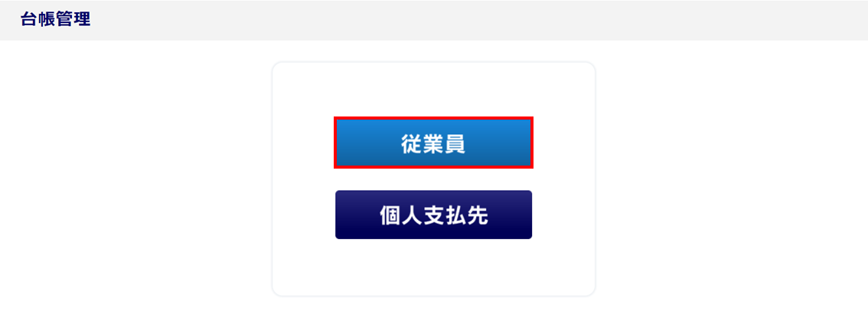Click the 従業員 button
868x315 pixels.
tap(433, 143)
